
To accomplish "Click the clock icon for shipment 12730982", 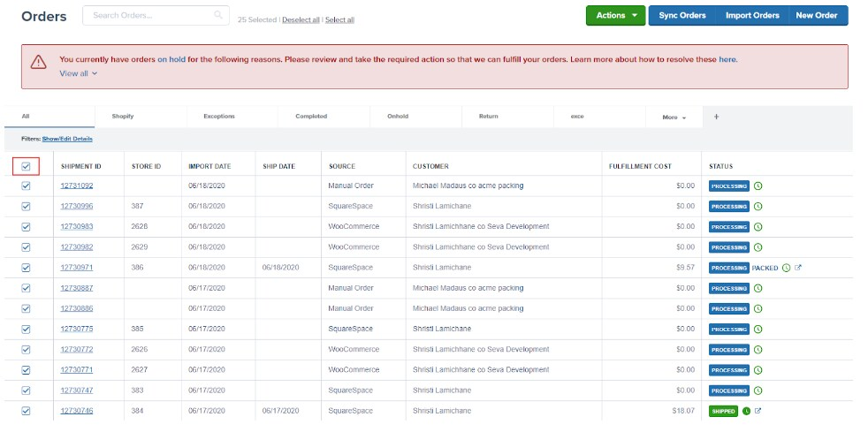I will [758, 247].
